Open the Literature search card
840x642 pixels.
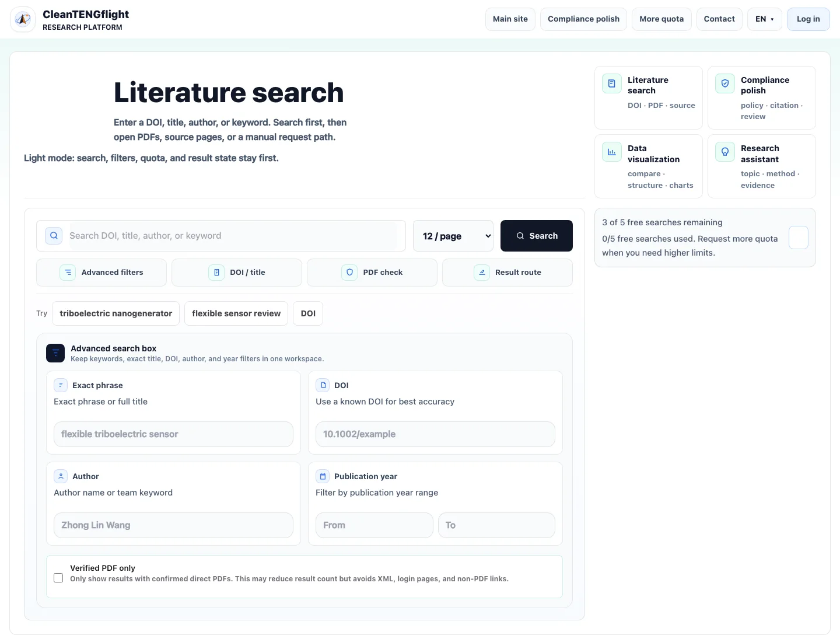coord(649,97)
